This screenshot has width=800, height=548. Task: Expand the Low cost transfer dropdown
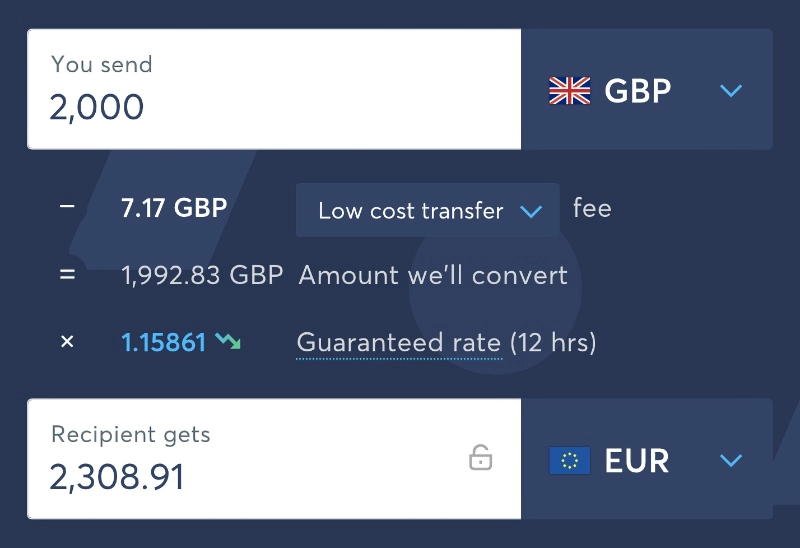pyautogui.click(x=427, y=211)
